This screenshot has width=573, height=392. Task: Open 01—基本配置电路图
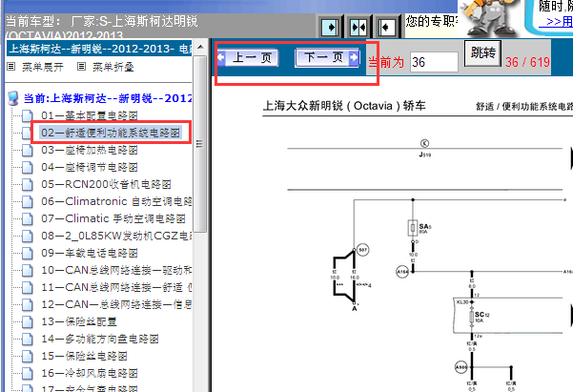pos(90,115)
